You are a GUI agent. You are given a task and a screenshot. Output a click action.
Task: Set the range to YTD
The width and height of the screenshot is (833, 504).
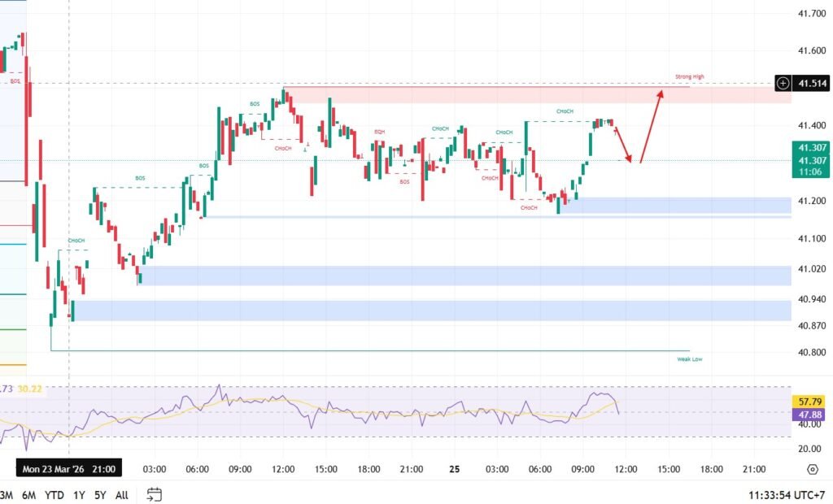[x=55, y=494]
